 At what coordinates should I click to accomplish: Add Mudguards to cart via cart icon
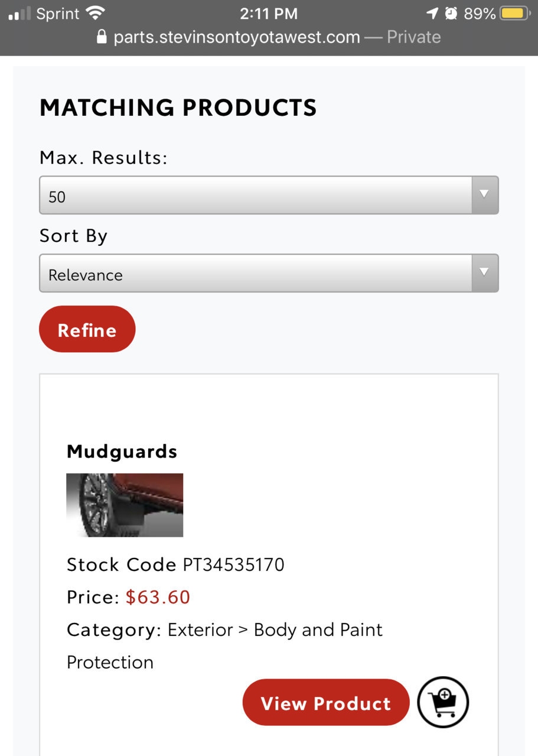point(443,702)
